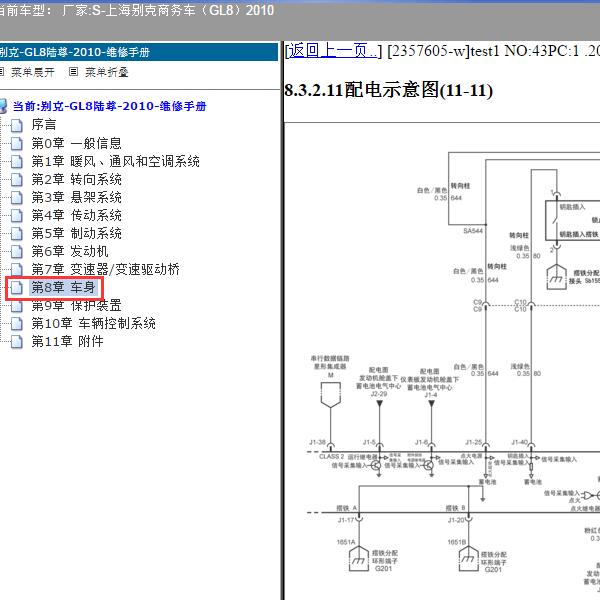This screenshot has height=600, width=600.
Task: Click page icon beside 第1章 暖风、通风和空调系统
Action: [16, 161]
